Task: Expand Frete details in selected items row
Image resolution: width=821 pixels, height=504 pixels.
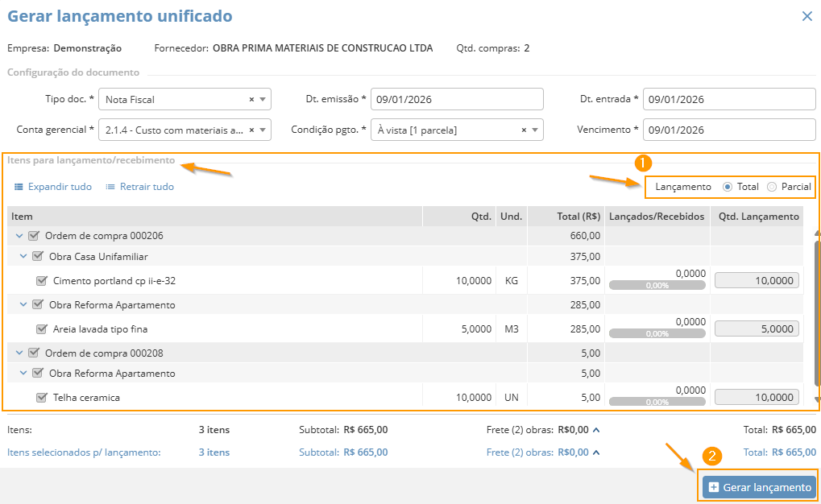Action: tap(596, 452)
